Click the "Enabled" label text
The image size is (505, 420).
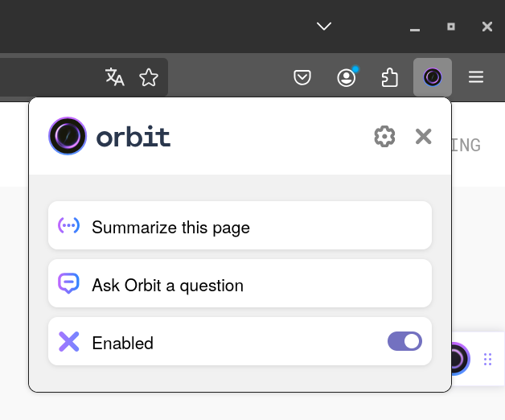pyautogui.click(x=122, y=343)
